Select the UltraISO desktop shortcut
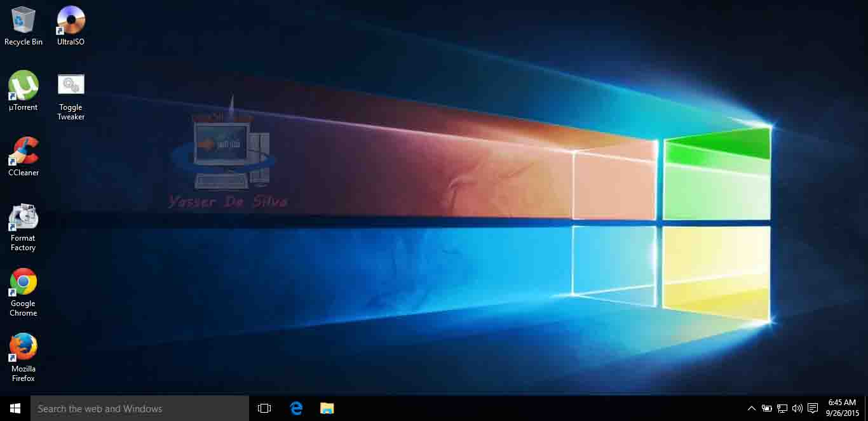 pyautogui.click(x=71, y=27)
